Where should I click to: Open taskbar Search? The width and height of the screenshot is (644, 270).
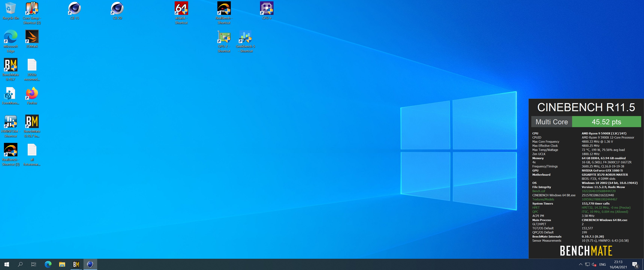pyautogui.click(x=20, y=264)
